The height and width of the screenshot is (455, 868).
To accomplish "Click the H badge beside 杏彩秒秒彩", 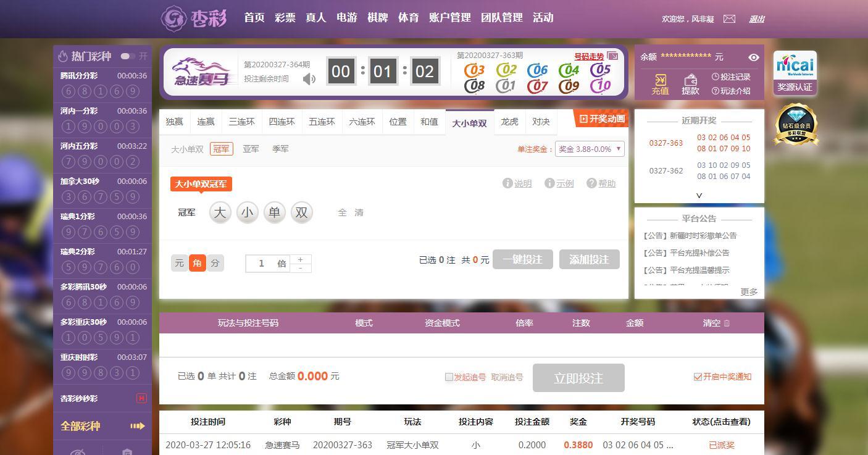I will click(141, 398).
